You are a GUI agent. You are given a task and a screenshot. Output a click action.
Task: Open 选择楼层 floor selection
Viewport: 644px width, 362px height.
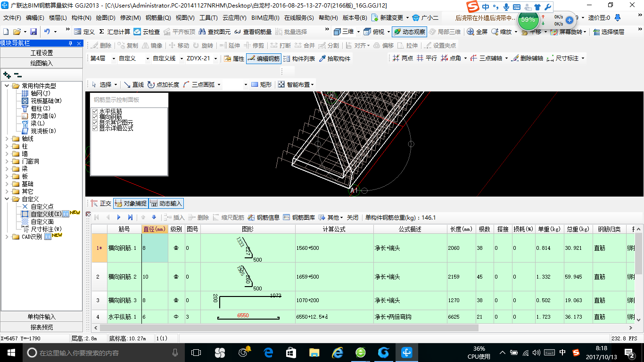tap(609, 32)
